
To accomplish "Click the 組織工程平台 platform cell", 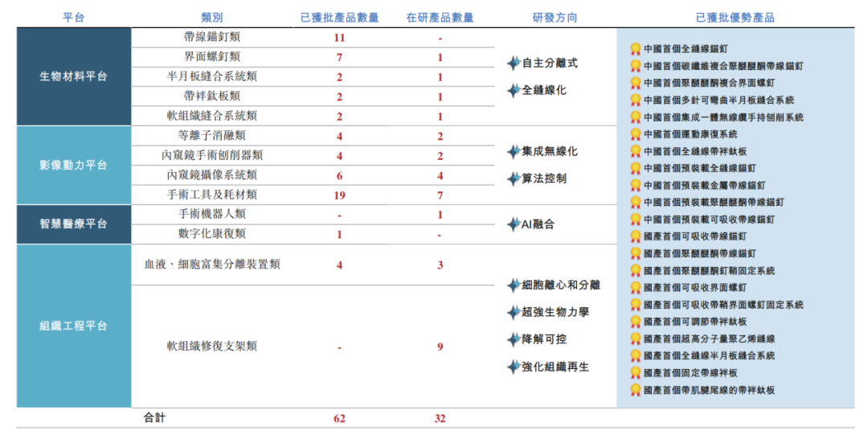I will (73, 326).
